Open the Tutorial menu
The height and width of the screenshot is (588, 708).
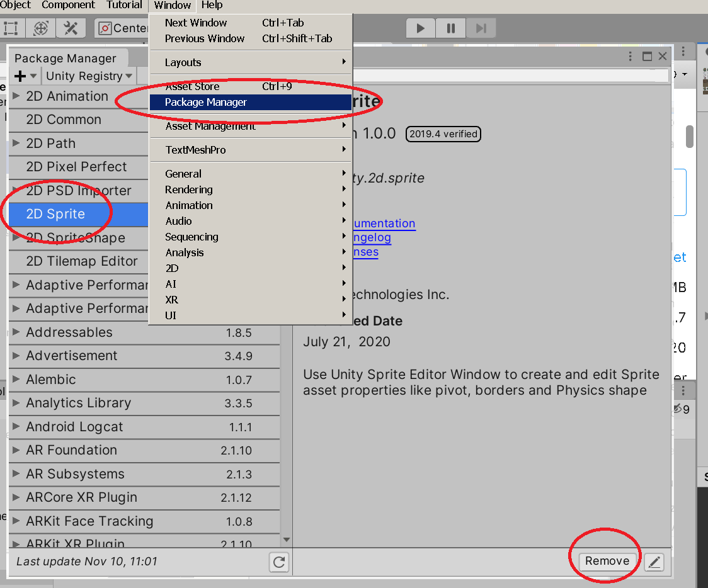point(124,6)
